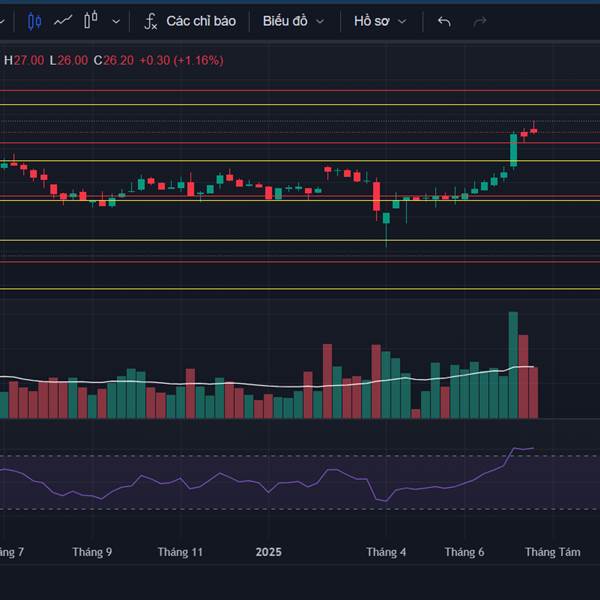
Task: Switch to the line chart type icon
Action: pyautogui.click(x=63, y=20)
